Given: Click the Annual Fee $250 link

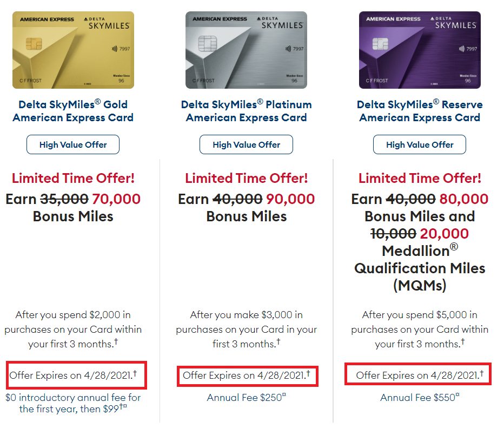Looking at the screenshot, I should coord(246,398).
